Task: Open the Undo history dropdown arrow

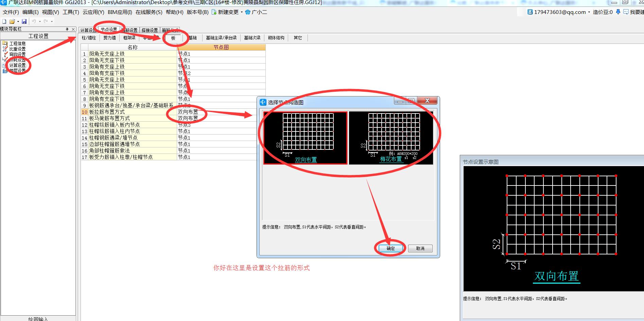Action: click(40, 21)
